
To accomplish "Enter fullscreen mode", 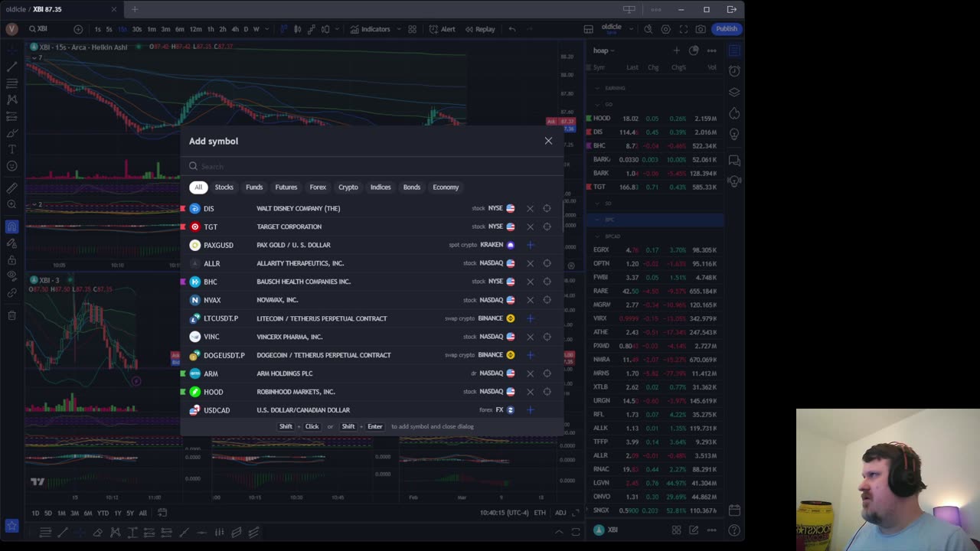I will [x=683, y=29].
